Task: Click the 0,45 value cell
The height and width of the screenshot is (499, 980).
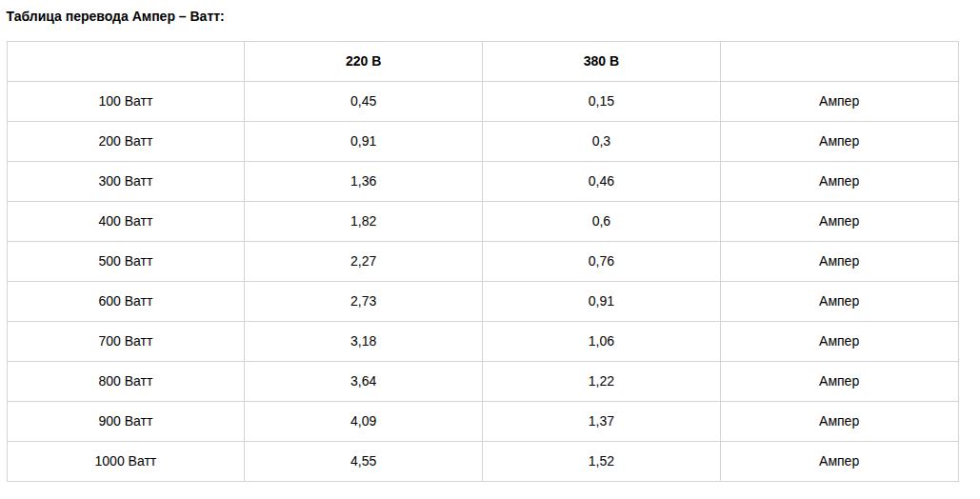Action: [363, 101]
